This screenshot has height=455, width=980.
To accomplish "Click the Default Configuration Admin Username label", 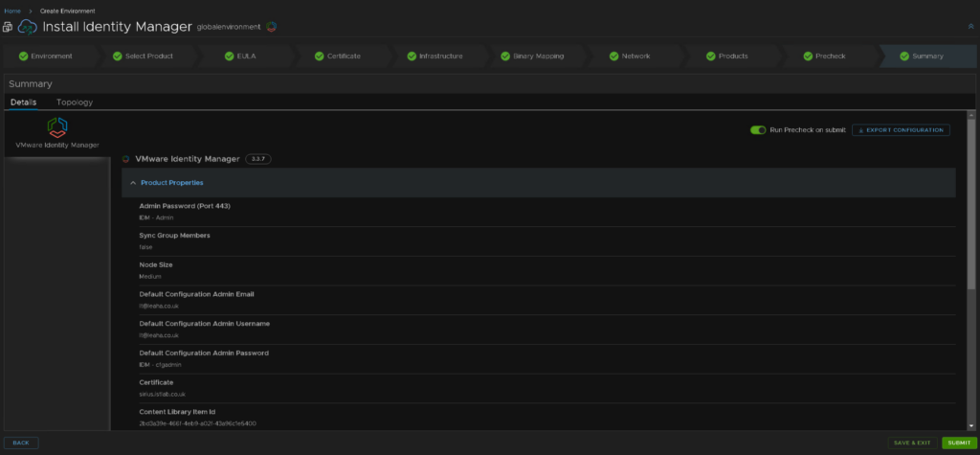I will tap(205, 324).
